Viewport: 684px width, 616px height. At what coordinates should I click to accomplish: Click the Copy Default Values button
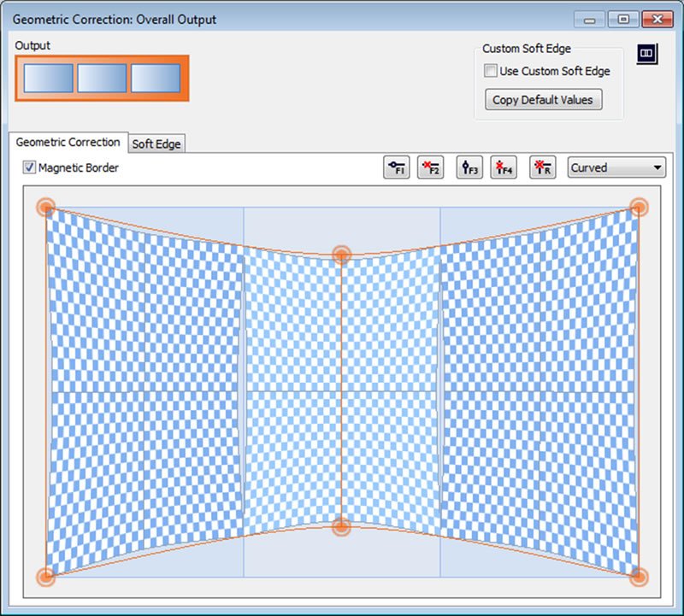[544, 99]
